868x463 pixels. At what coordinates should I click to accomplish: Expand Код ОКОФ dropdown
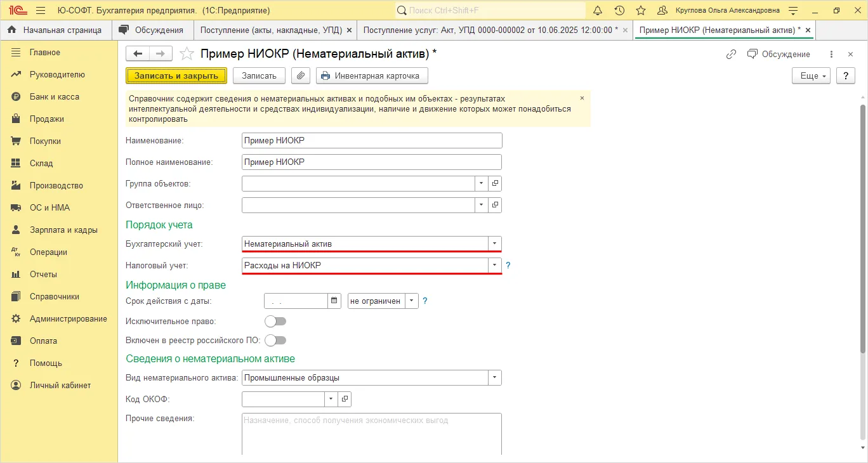point(331,398)
